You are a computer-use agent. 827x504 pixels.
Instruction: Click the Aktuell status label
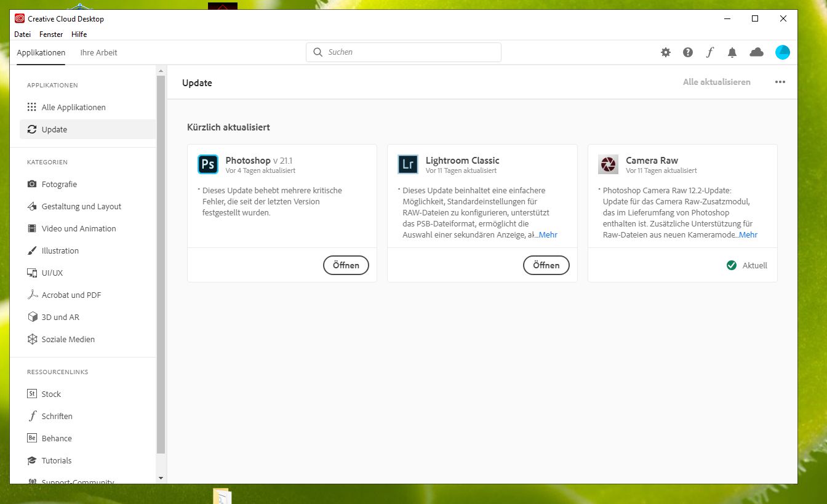point(755,266)
